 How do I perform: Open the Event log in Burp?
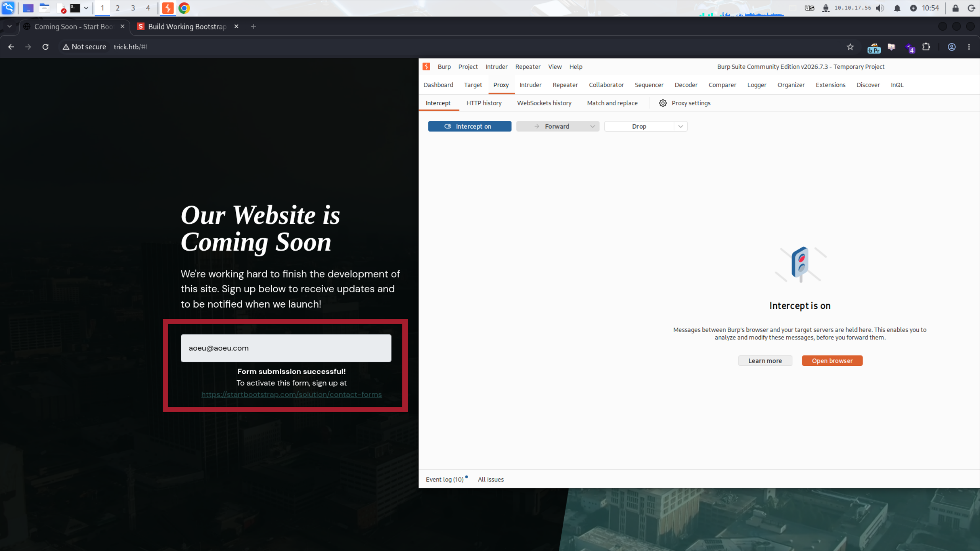445,479
